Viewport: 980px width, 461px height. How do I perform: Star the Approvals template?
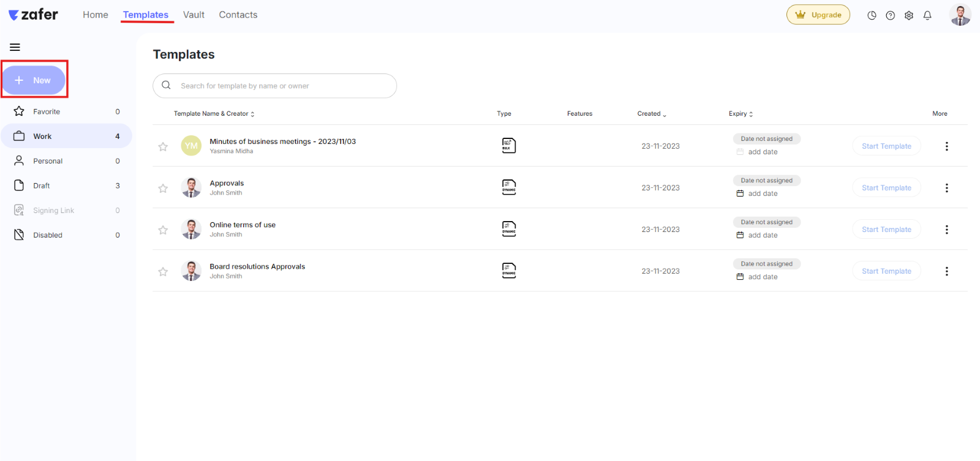tap(163, 189)
